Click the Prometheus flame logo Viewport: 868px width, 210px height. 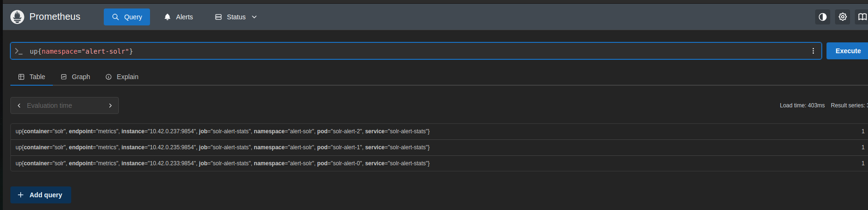[x=17, y=17]
